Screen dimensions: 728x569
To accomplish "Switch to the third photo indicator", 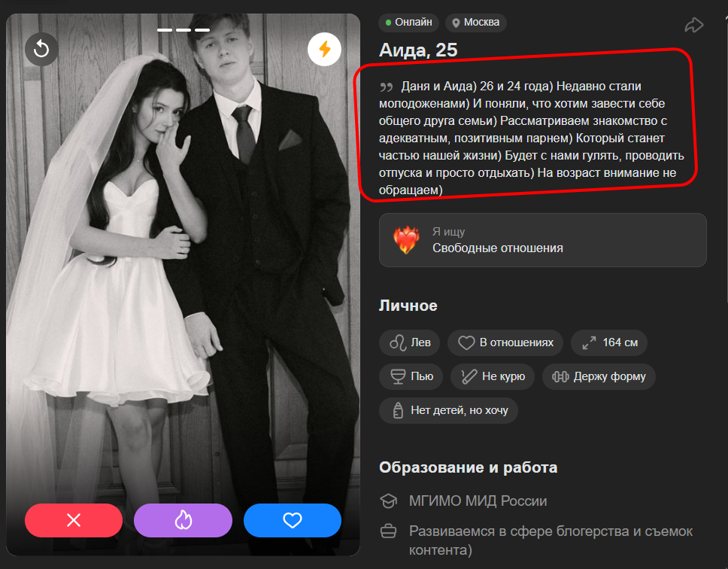I will [202, 29].
